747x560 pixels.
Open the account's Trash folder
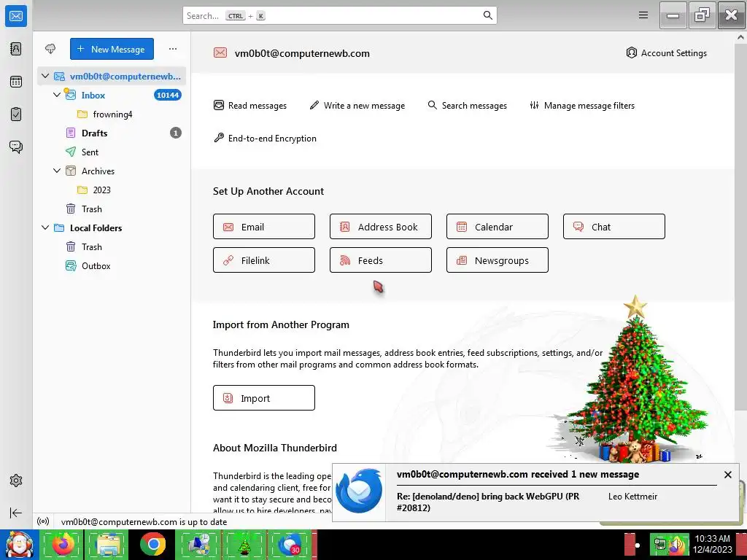coord(112,209)
